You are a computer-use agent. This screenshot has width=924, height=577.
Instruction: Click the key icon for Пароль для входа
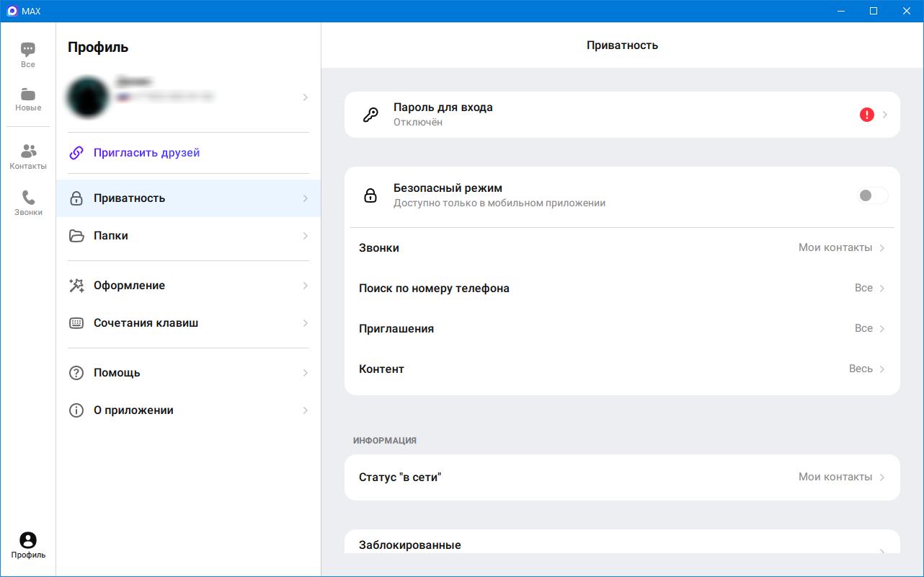(x=370, y=115)
